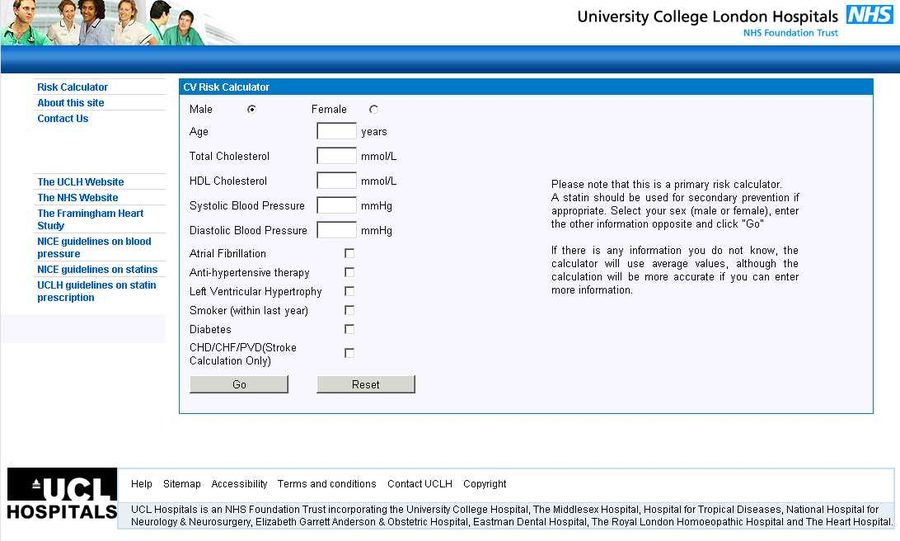Open UCLH guidelines on statin prescription
Viewport: 900px width, 541px height.
pyautogui.click(x=96, y=291)
